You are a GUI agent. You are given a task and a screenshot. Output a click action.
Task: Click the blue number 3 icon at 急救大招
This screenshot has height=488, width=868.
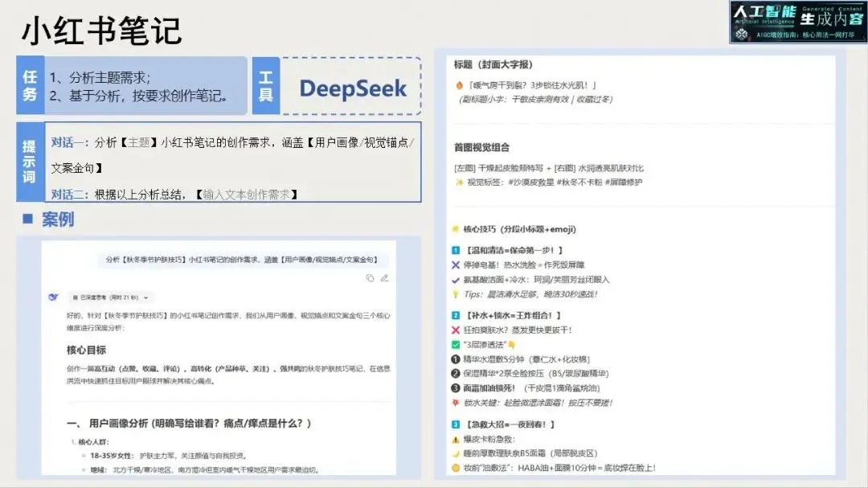456,424
